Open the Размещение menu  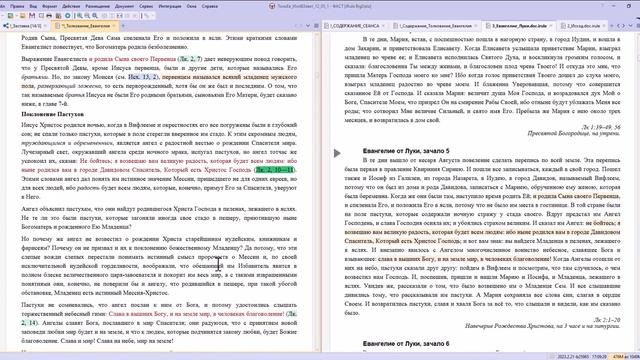click(98, 7)
